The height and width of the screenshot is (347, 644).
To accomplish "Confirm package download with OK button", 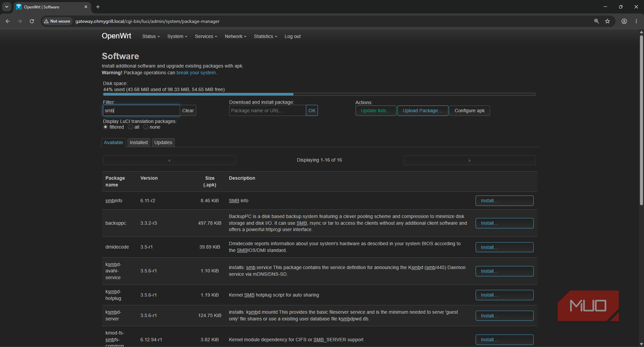I will [312, 111].
